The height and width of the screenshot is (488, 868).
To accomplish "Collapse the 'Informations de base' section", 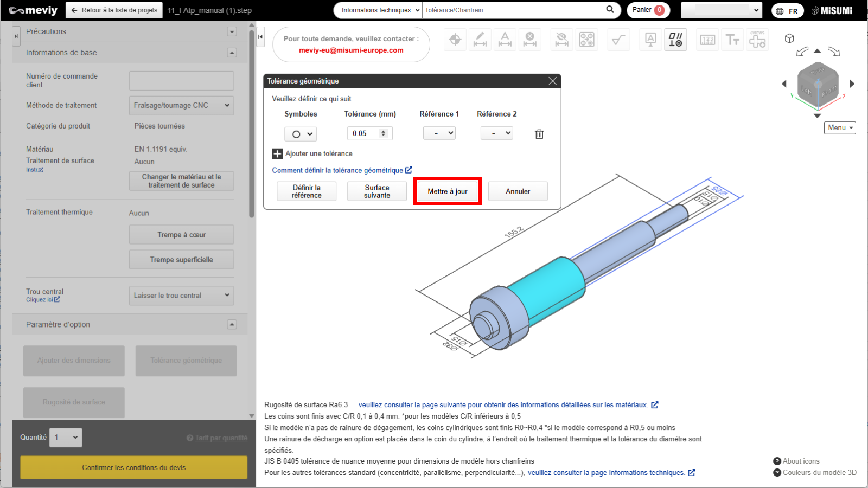I will 232,53.
